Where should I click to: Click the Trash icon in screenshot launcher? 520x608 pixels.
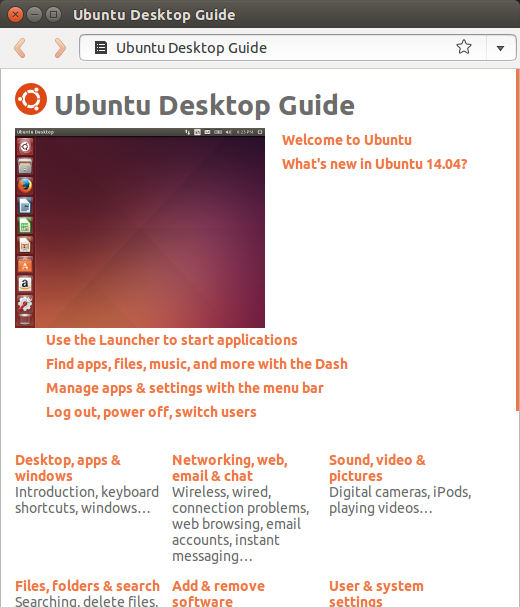tap(25, 320)
